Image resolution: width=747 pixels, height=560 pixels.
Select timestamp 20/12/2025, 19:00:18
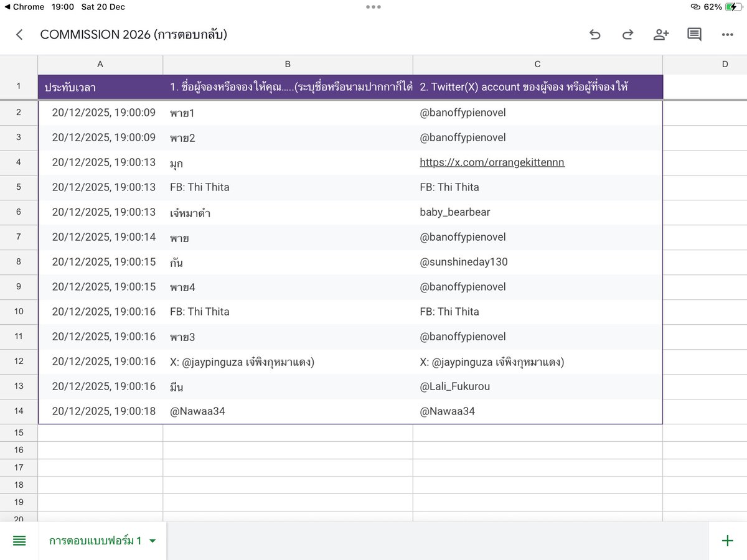tap(100, 411)
